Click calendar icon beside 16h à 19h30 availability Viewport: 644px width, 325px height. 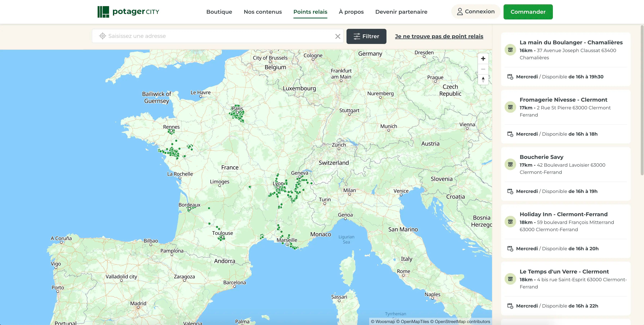click(510, 77)
